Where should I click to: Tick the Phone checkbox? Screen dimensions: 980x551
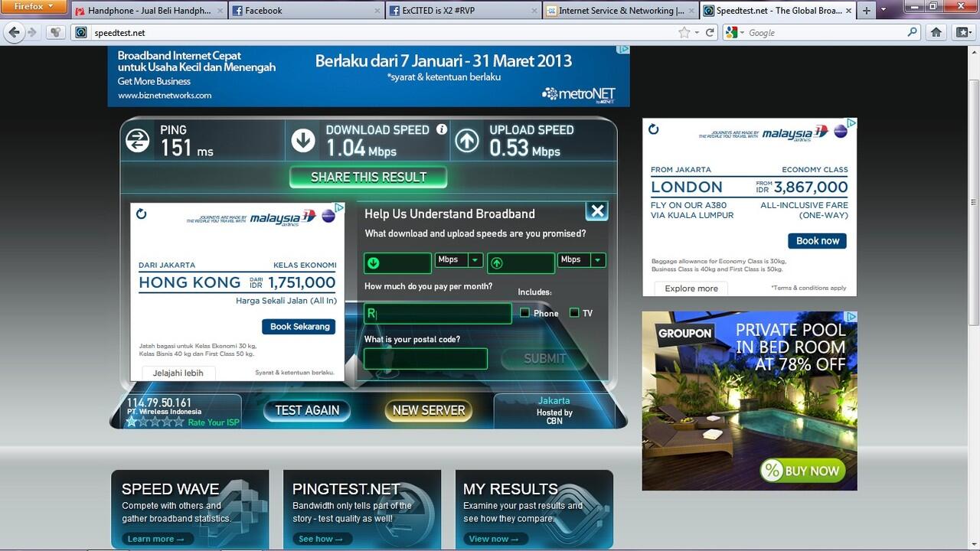tap(524, 312)
